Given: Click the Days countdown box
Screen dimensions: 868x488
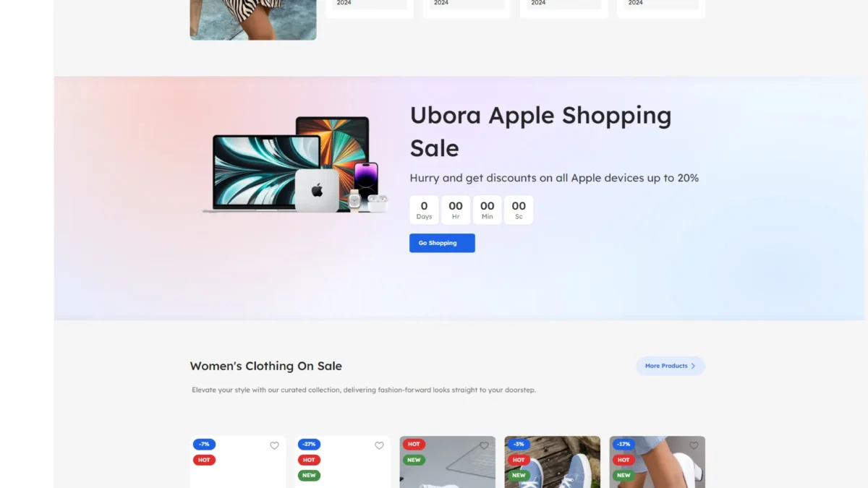Looking at the screenshot, I should tap(424, 210).
